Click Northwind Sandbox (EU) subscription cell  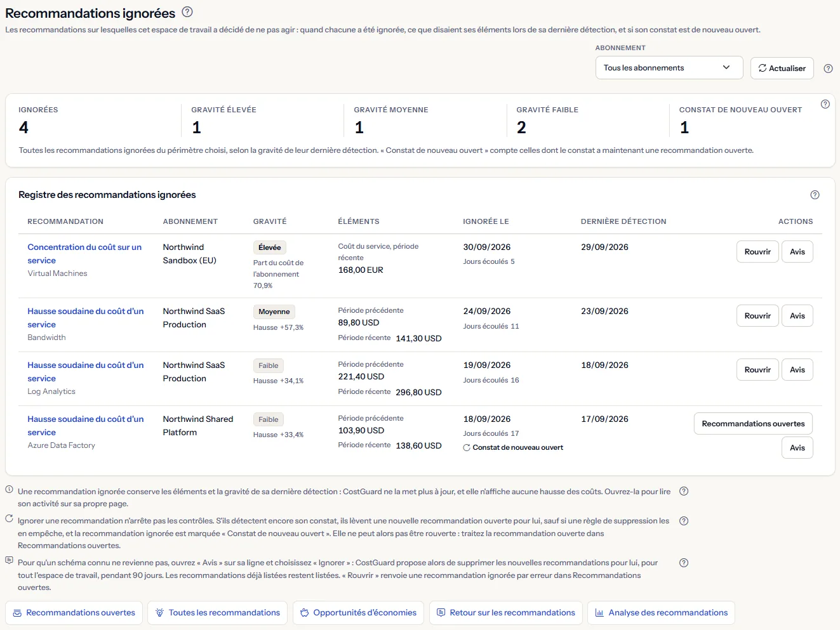pos(190,254)
